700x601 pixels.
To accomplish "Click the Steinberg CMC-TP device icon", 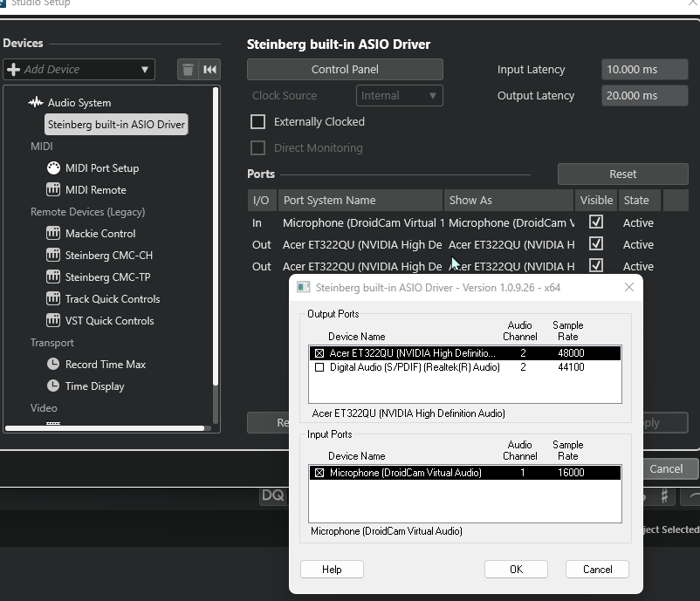I will pos(53,277).
